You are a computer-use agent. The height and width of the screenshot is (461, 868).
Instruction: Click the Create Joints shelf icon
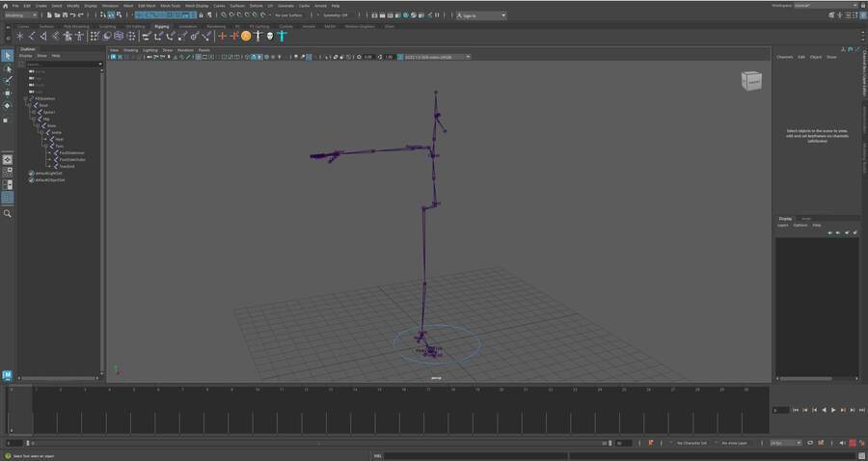tap(20, 36)
